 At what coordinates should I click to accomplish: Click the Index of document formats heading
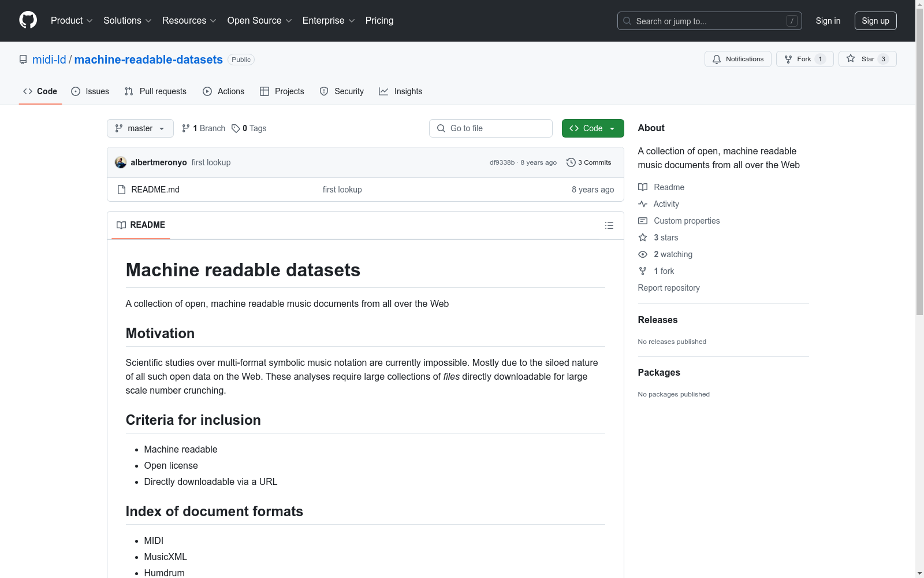point(214,512)
